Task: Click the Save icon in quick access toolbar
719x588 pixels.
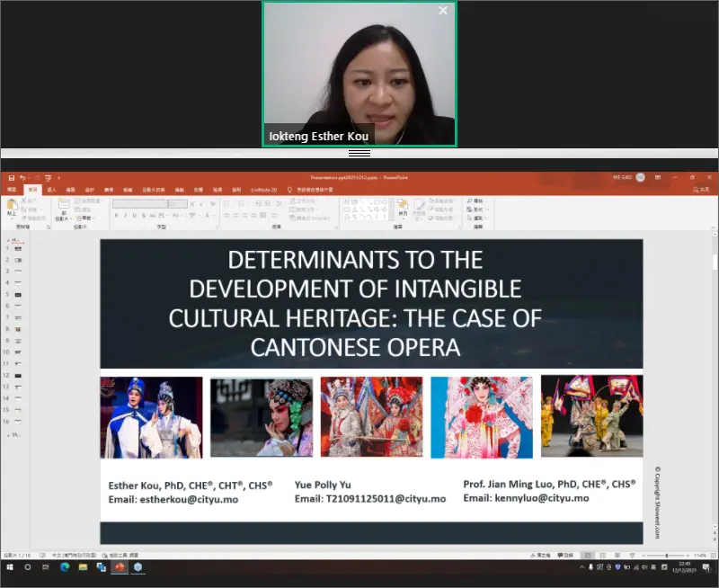Action: point(10,178)
